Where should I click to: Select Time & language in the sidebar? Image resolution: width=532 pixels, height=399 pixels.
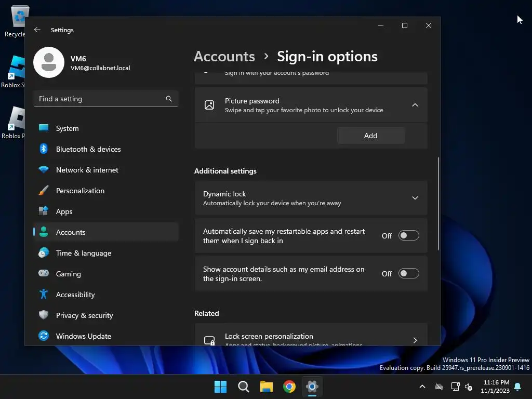[106, 253]
